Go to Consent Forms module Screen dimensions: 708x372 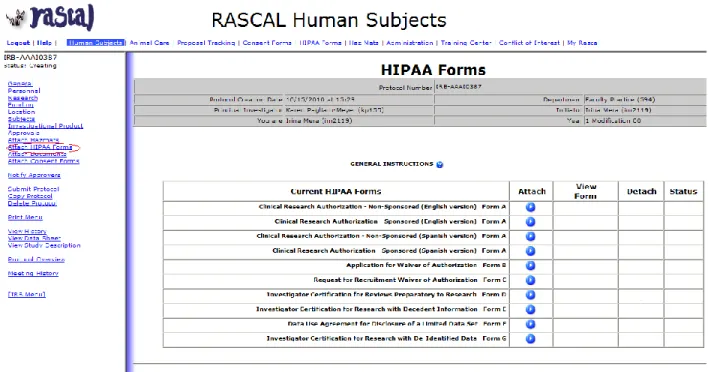tap(267, 43)
